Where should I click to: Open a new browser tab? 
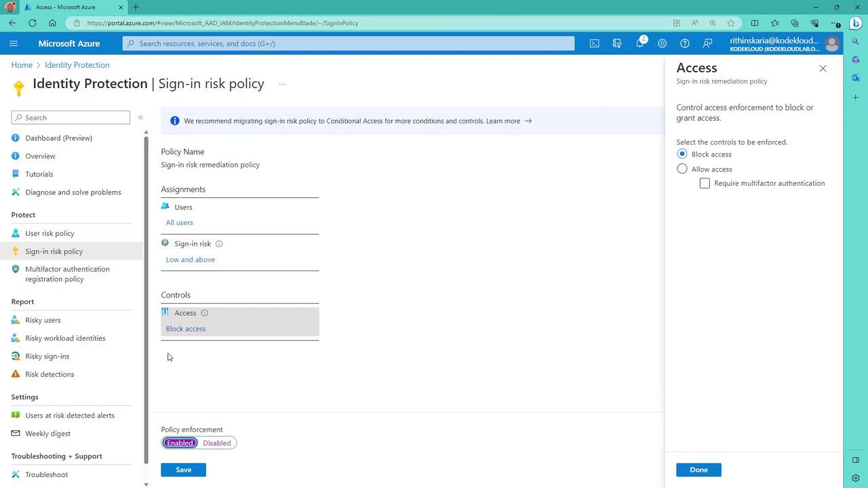pos(136,7)
